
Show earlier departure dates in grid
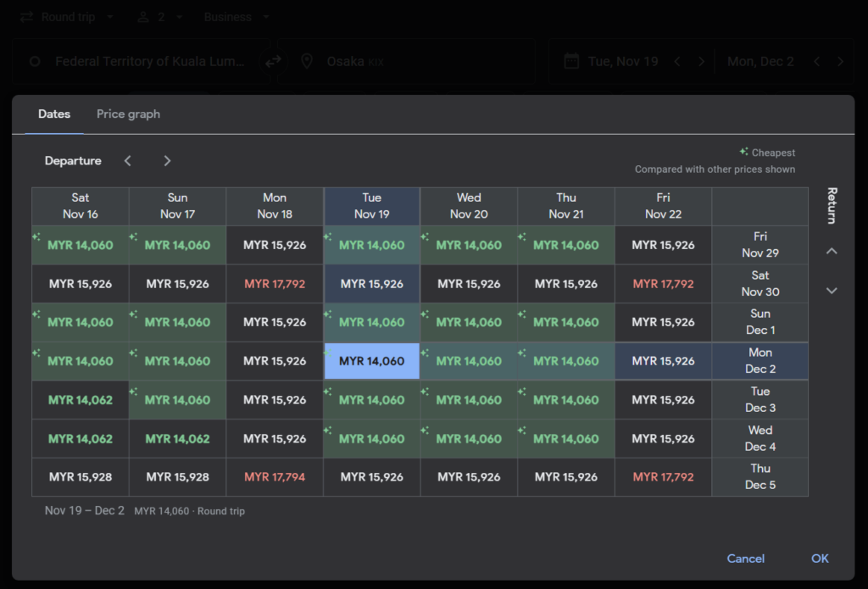[128, 161]
